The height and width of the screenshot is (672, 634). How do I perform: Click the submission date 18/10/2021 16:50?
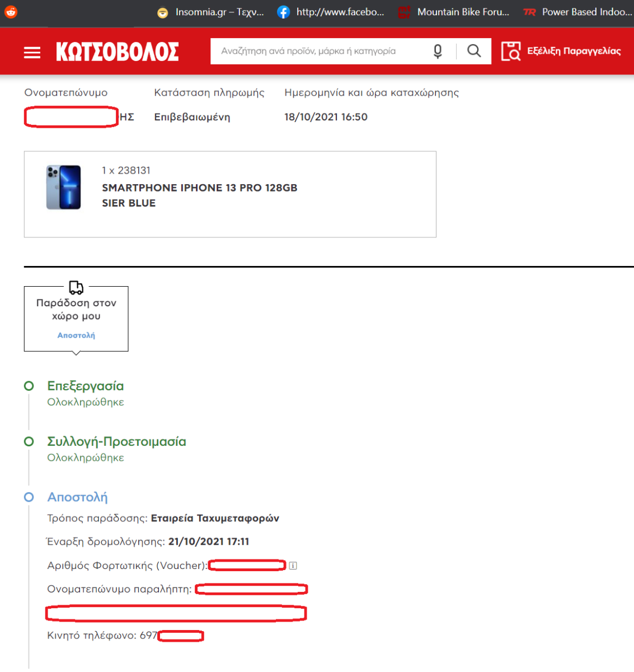326,117
